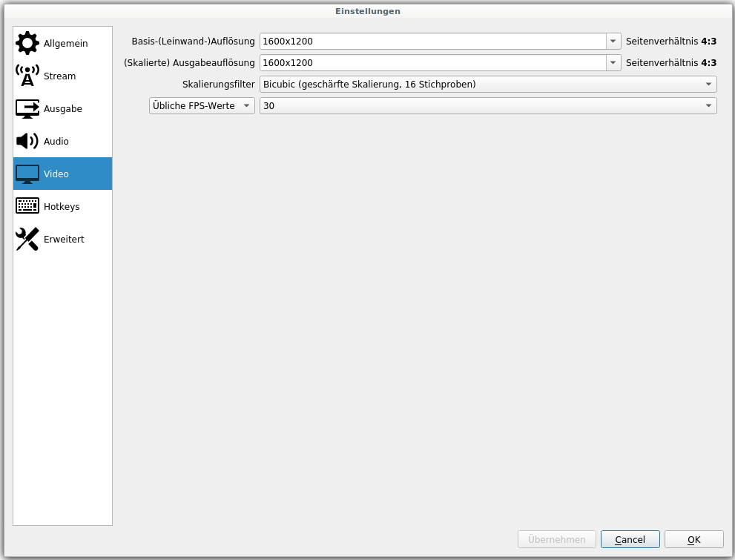Open the (Skalierte) Ausgabeauflösung dropdown arrow

click(613, 63)
